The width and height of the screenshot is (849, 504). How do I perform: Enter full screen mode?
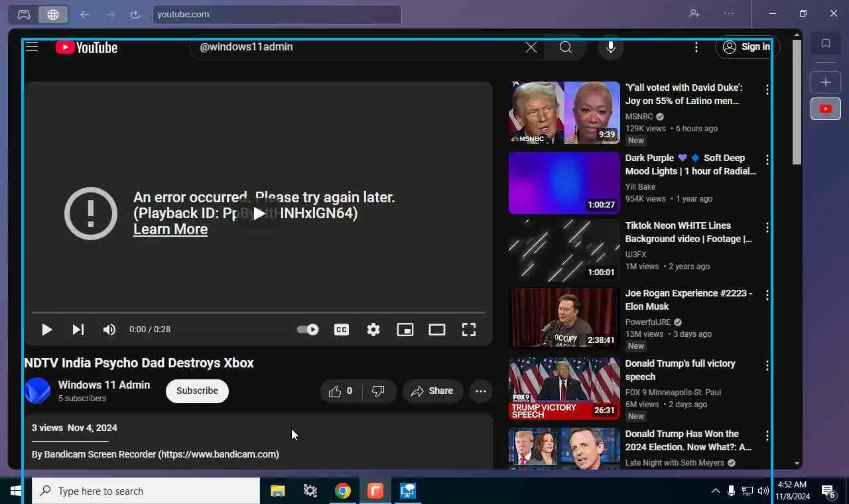tap(469, 330)
